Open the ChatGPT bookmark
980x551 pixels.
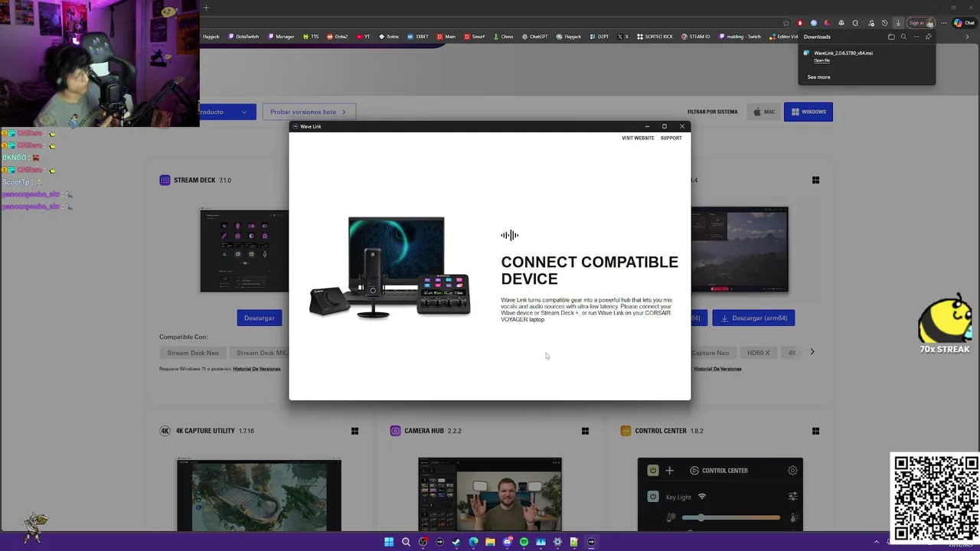point(534,37)
